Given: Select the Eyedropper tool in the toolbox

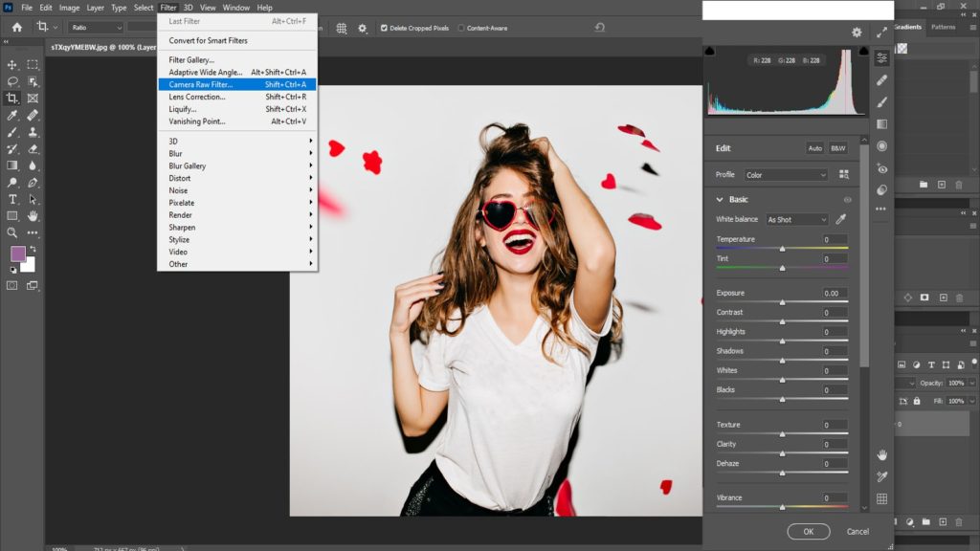Looking at the screenshot, I should [x=11, y=115].
